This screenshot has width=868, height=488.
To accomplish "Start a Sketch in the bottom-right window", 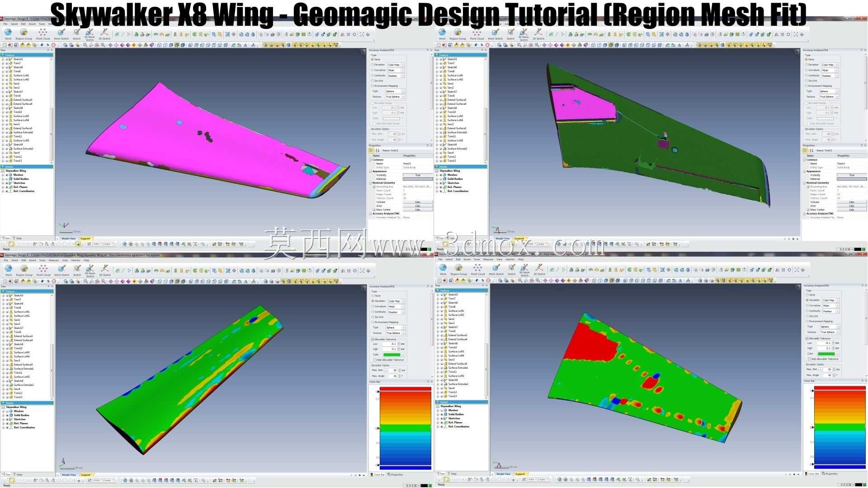I will click(x=512, y=270).
